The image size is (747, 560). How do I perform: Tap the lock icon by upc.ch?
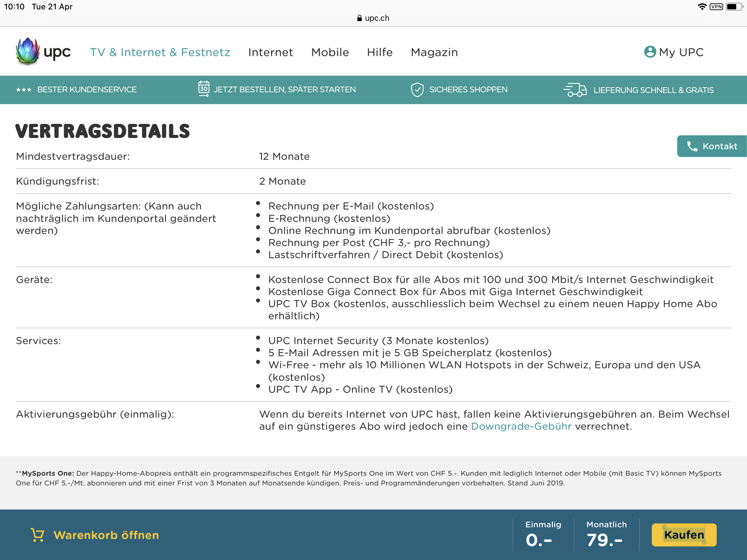[x=359, y=18]
